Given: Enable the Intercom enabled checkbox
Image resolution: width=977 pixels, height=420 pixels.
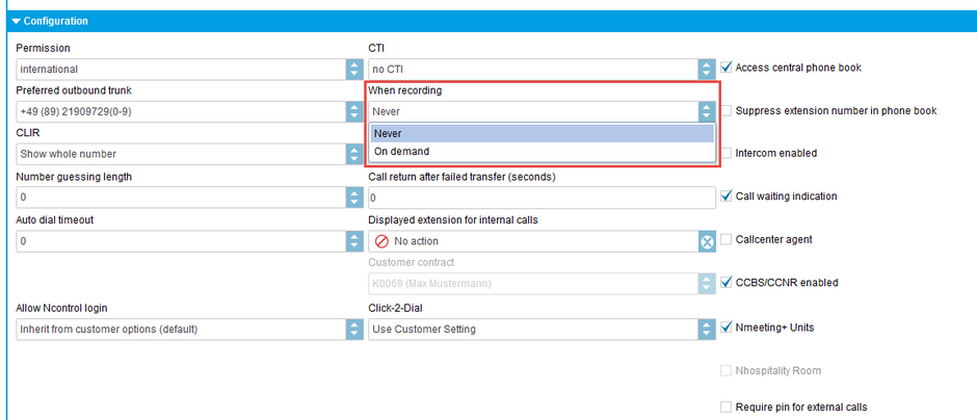Looking at the screenshot, I should tap(726, 153).
